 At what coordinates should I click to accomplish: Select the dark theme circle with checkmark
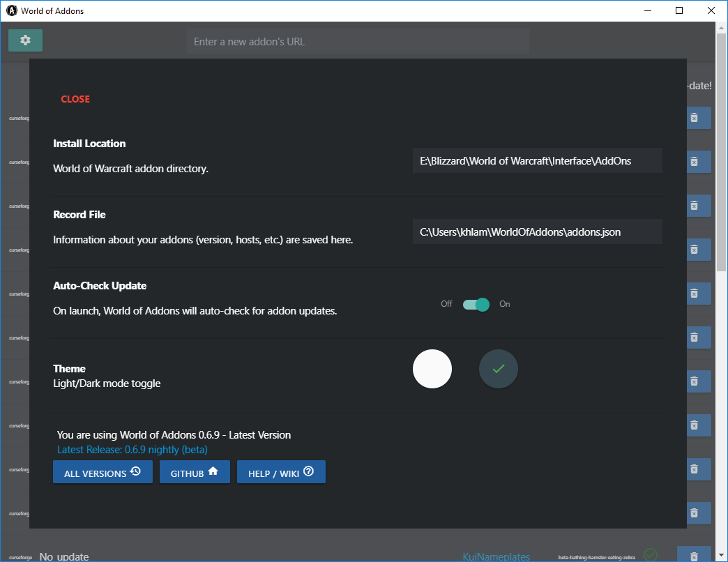coord(498,369)
